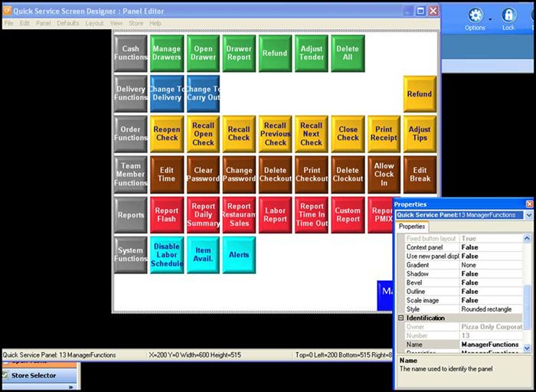536x392 pixels.
Task: Click the Adjust Tender button
Action: [x=312, y=54]
